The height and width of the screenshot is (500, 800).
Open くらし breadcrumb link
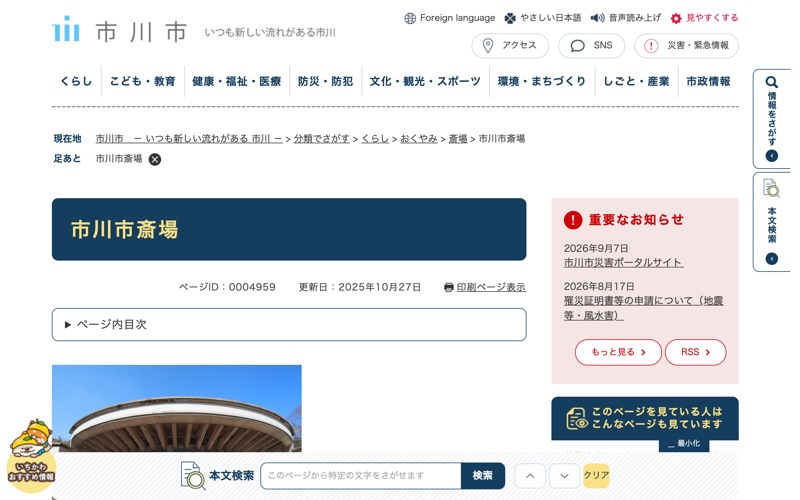(x=375, y=139)
